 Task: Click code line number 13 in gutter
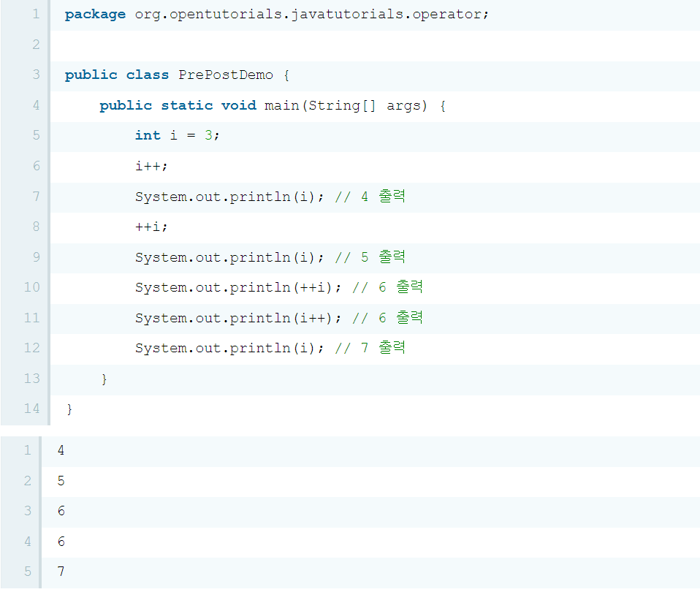click(31, 379)
